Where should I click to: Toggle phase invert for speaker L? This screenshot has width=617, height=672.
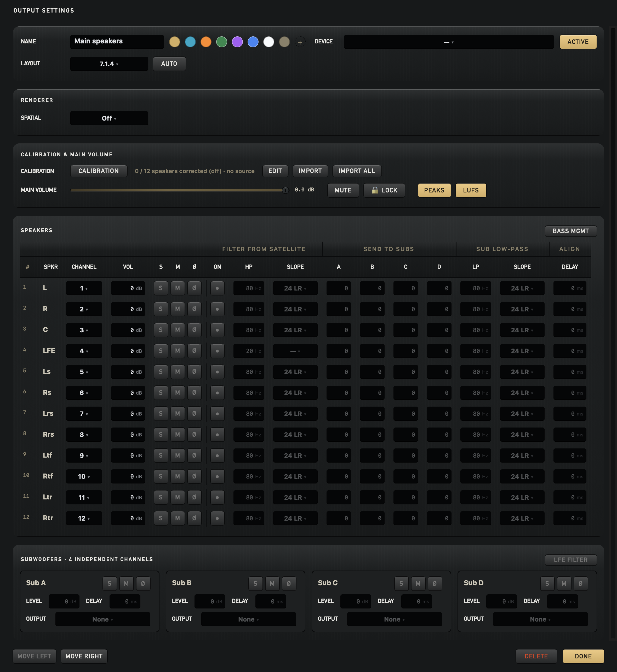point(194,288)
